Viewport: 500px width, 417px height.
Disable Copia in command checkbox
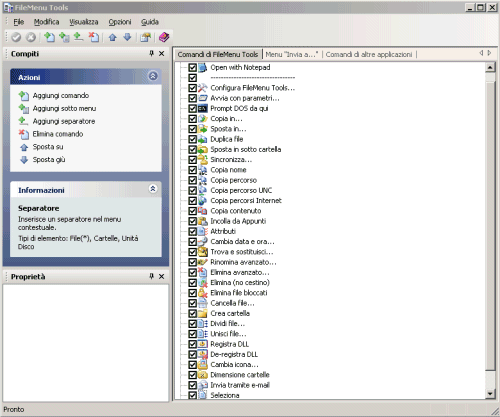[x=192, y=119]
